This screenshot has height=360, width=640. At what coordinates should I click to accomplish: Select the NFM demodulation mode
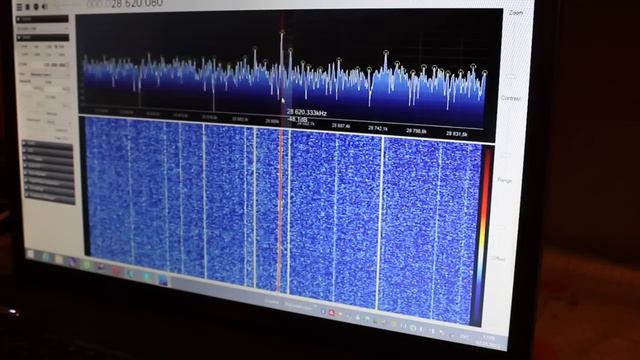click(x=25, y=47)
